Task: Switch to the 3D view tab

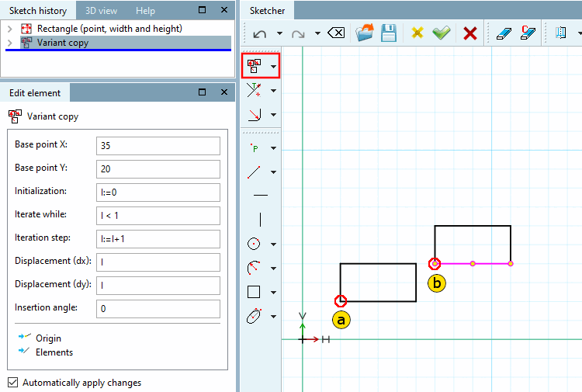Action: [x=101, y=11]
